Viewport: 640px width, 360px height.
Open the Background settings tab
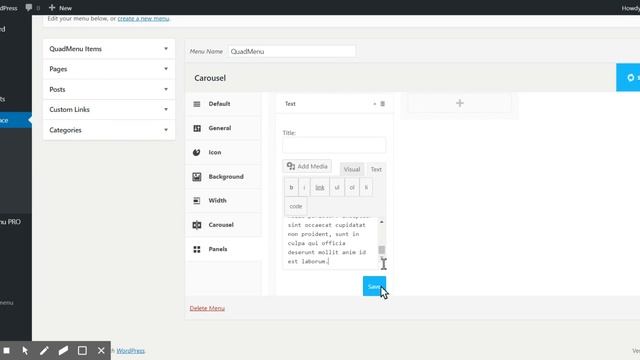224,177
